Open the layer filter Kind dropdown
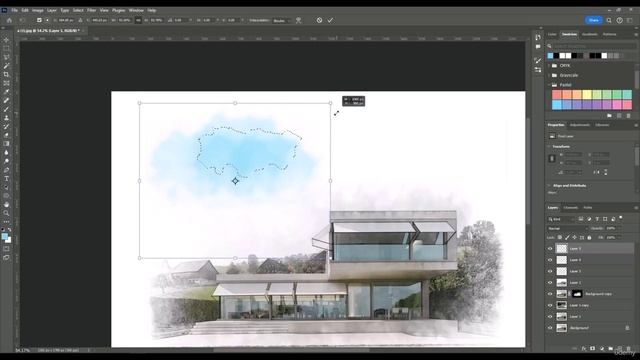This screenshot has width=640, height=360. (561, 220)
